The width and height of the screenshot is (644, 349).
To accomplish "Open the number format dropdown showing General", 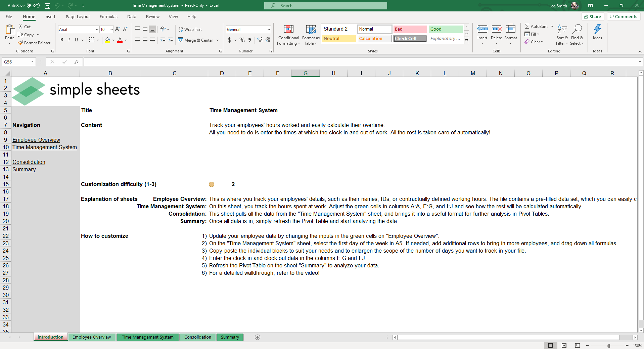I will pos(269,30).
